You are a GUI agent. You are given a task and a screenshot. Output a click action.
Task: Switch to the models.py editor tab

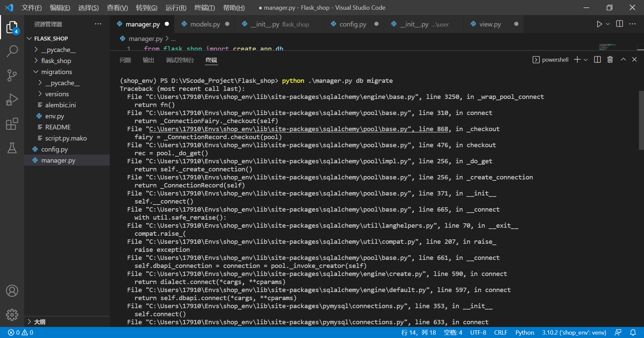(205, 24)
